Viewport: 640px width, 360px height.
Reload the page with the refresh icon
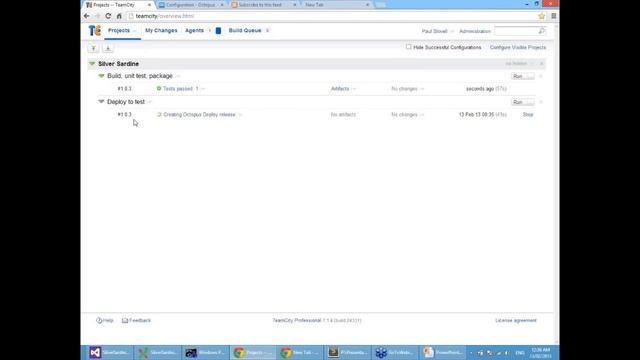[x=108, y=16]
